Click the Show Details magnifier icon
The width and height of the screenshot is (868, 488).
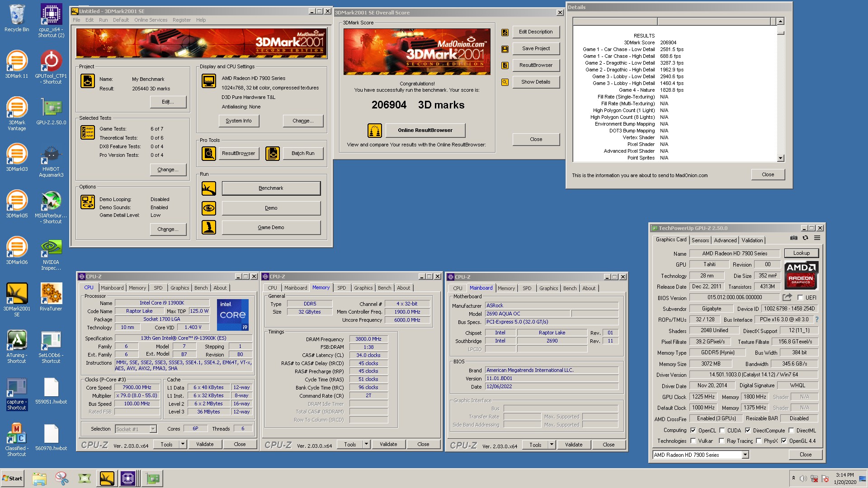[x=505, y=82]
